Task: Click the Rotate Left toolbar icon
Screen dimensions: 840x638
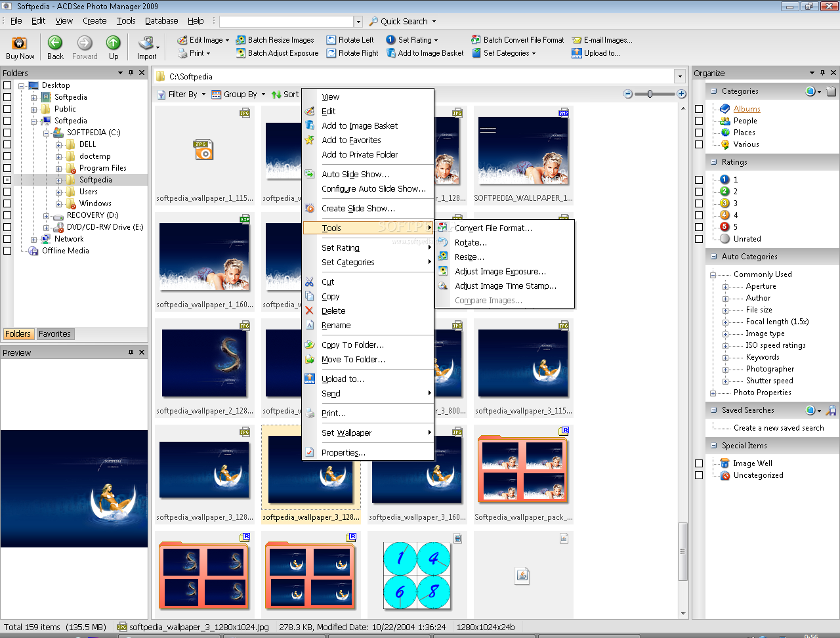Action: [x=331, y=40]
